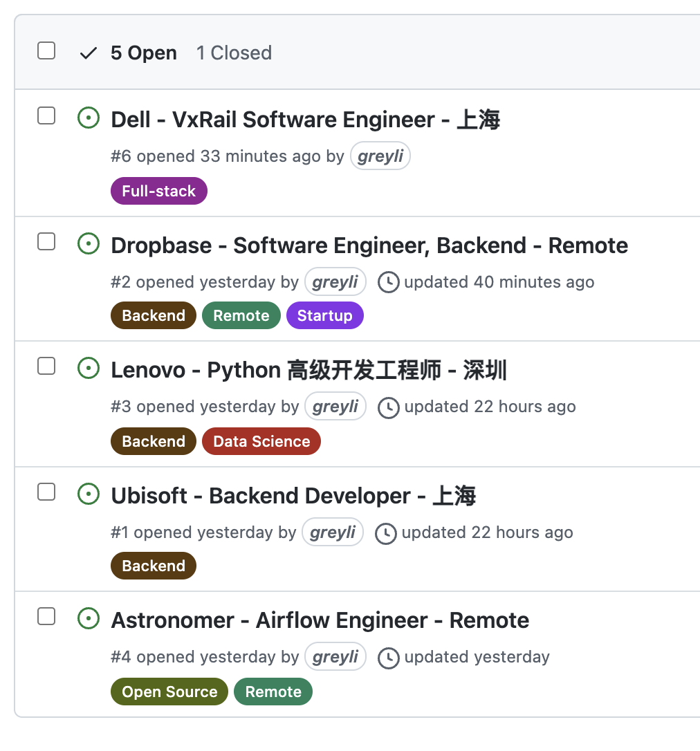Click the greyli author badge on Dell issue

pyautogui.click(x=380, y=156)
